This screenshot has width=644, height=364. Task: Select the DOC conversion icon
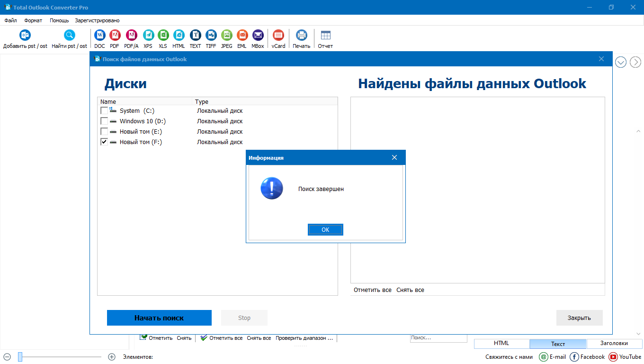pos(99,36)
